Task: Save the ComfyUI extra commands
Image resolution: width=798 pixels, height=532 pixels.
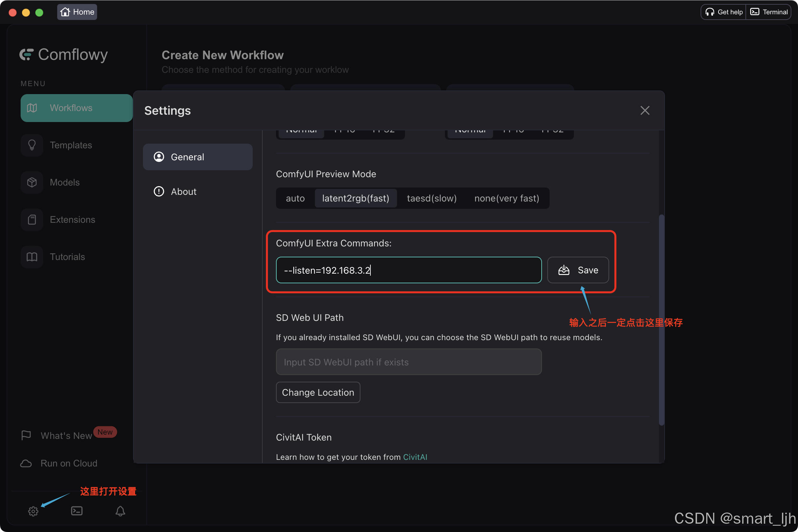Action: 578,270
